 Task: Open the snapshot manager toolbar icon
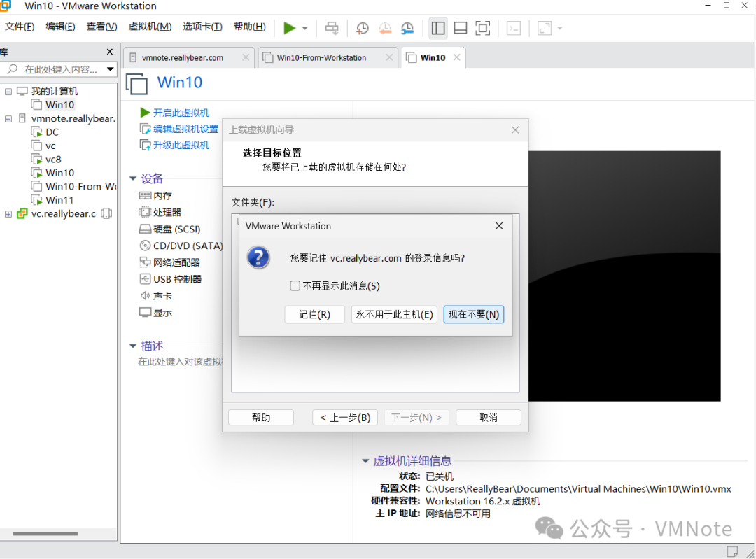coord(407,28)
